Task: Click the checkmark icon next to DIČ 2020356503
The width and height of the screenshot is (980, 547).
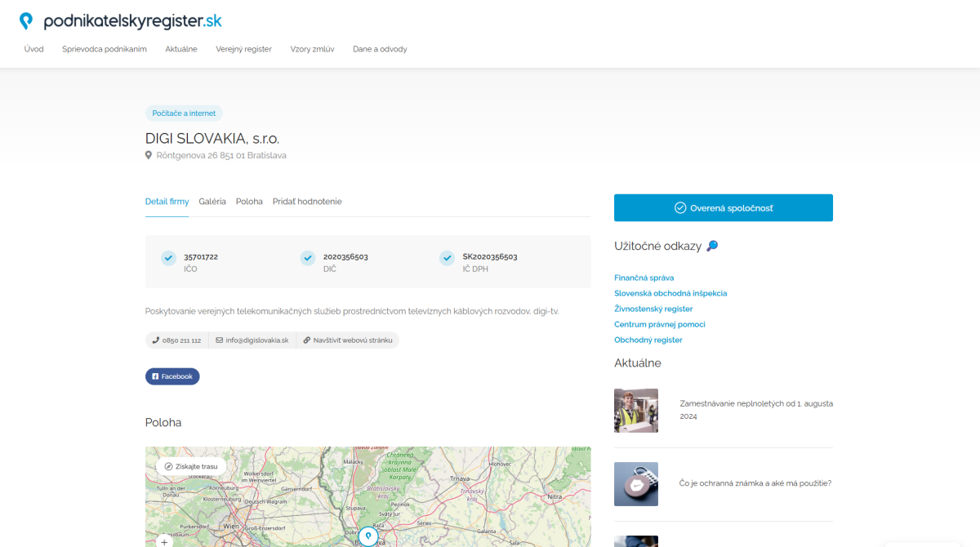Action: [308, 258]
